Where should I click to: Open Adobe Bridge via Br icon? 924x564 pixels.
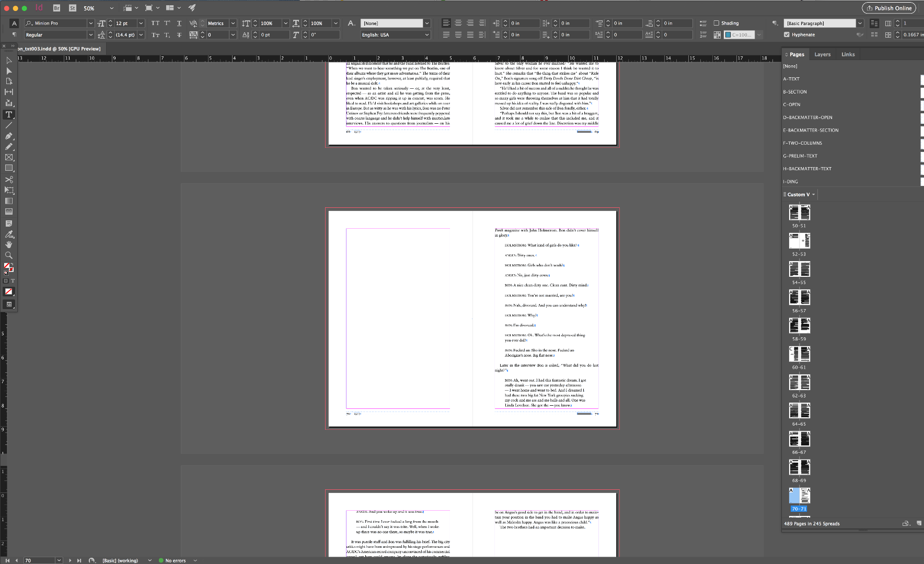coord(56,8)
